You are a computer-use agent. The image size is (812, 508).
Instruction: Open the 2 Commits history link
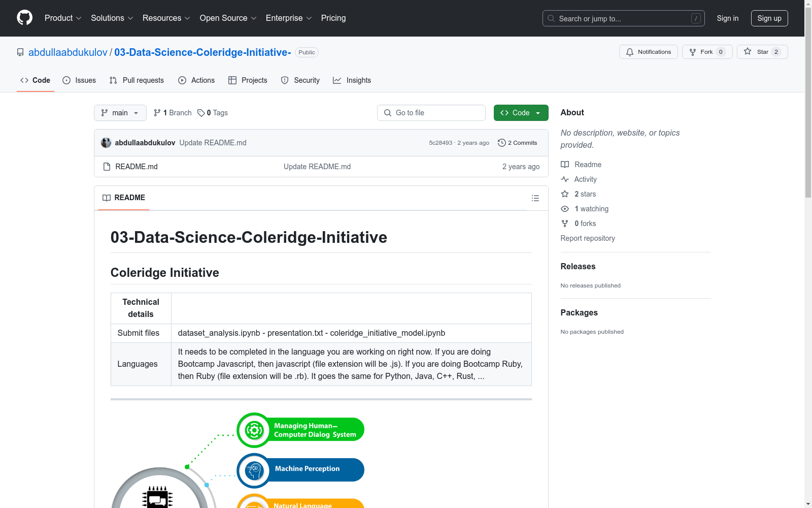click(518, 143)
